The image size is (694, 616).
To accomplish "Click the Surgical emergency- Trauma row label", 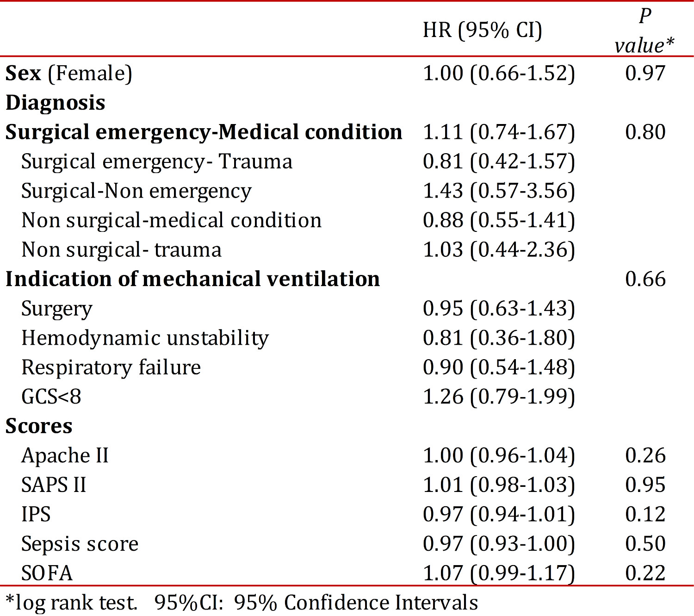I will (x=157, y=162).
